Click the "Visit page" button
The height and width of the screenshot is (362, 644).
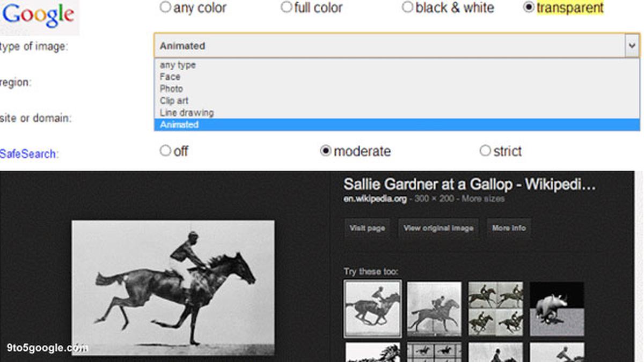367,228
